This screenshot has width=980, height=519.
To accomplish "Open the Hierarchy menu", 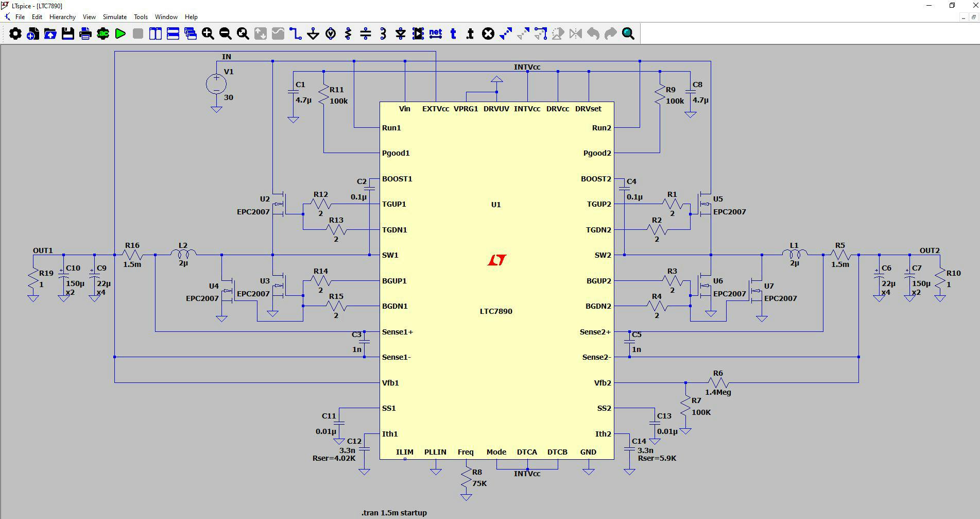I will pyautogui.click(x=62, y=16).
